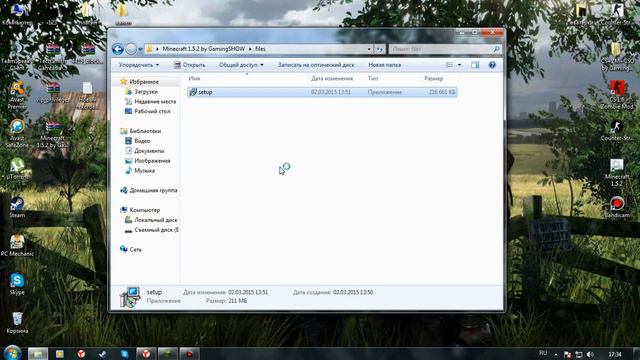Click the change view icon
The height and width of the screenshot is (360, 640).
(x=449, y=65)
